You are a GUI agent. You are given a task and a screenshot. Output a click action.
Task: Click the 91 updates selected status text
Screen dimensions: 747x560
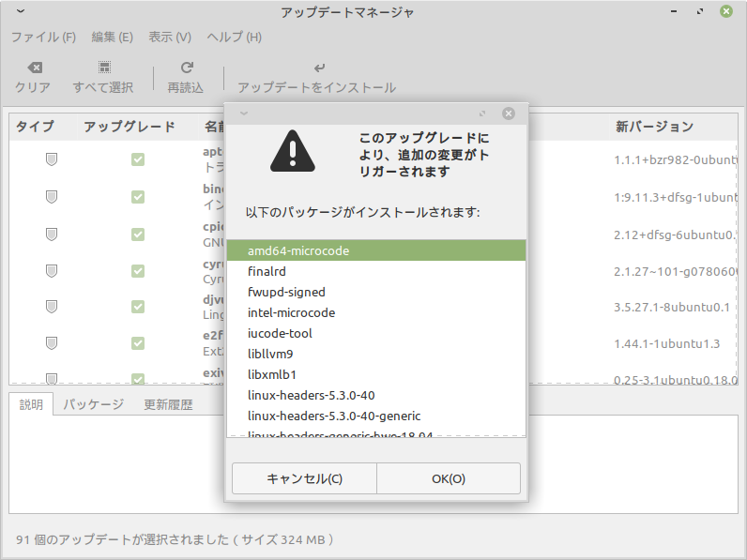[x=175, y=539]
